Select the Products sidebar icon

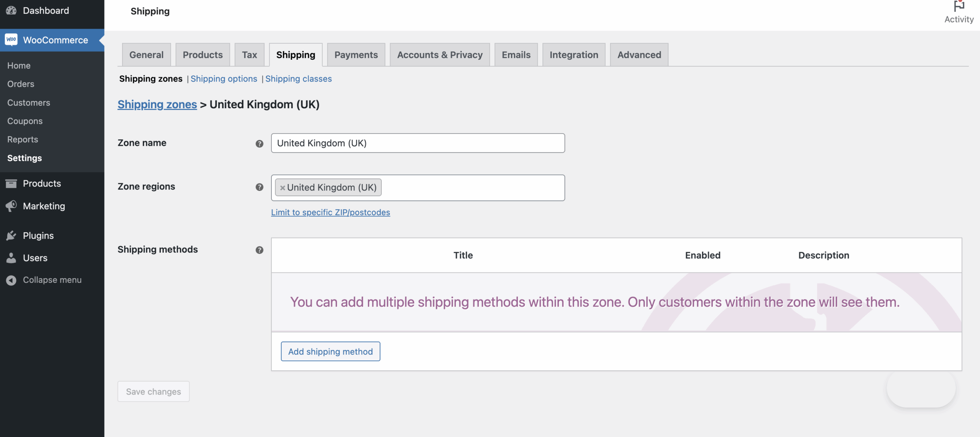[11, 183]
